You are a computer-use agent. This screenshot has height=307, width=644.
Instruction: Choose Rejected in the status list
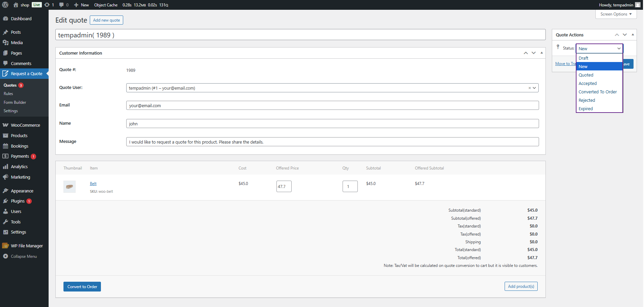point(587,100)
